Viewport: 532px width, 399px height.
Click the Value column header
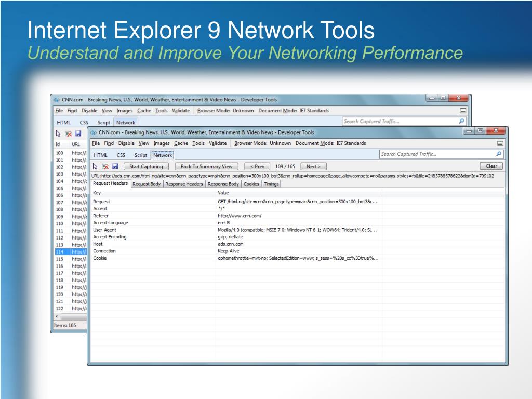point(299,193)
